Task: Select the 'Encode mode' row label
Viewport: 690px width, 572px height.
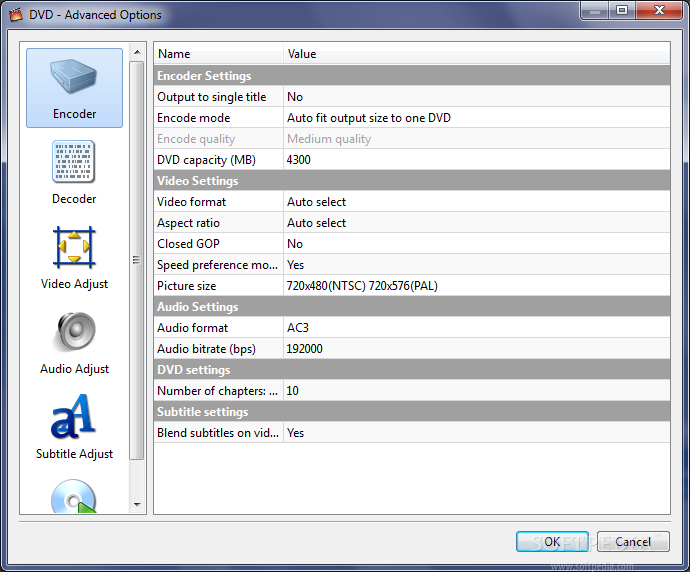Action: point(194,118)
